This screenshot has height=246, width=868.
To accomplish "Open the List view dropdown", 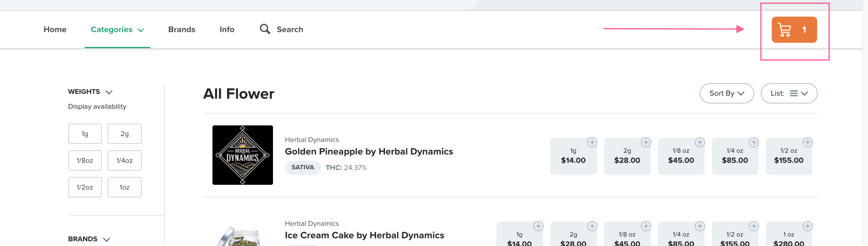I will pos(788,93).
